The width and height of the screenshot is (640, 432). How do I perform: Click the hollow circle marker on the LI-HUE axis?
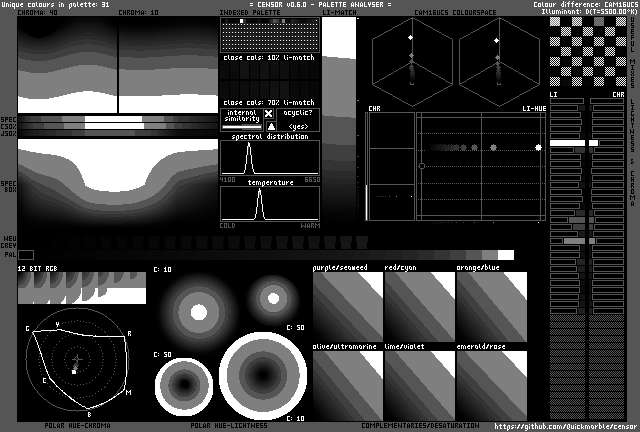(x=422, y=166)
